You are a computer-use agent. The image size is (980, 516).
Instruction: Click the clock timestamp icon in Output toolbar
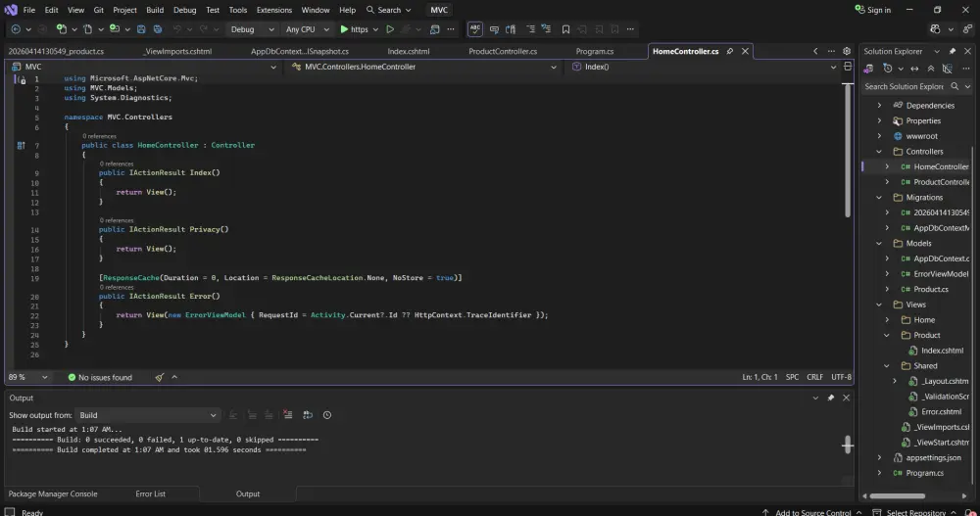[327, 415]
